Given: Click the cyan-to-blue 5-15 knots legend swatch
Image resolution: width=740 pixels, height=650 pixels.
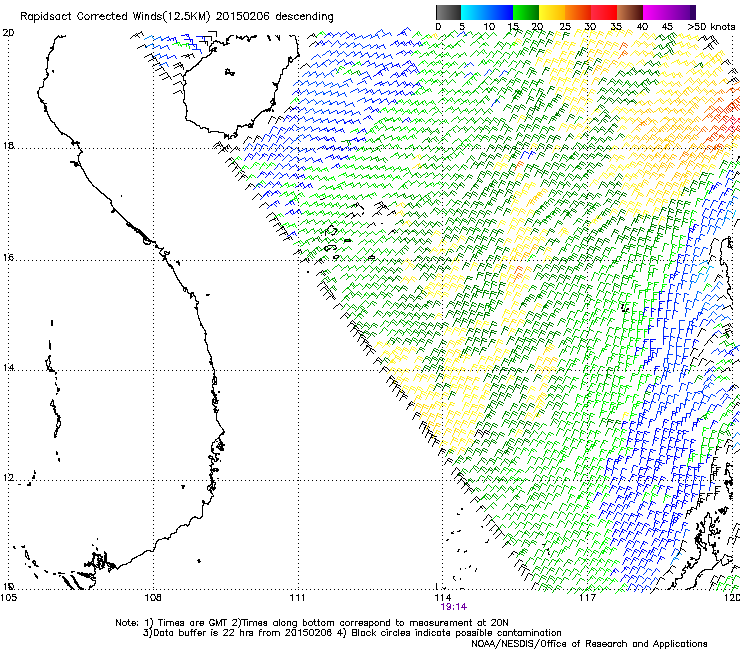Looking at the screenshot, I should point(487,12).
